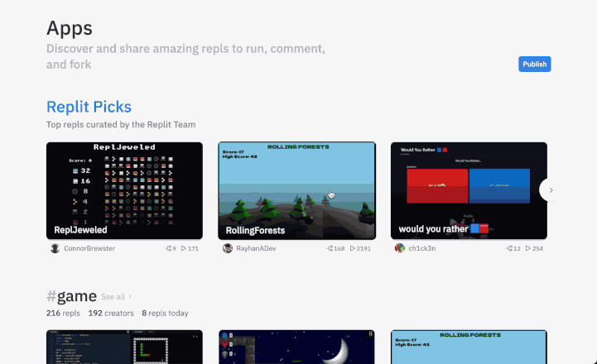Expand See all for game tag
597x364 pixels.
[x=116, y=296]
